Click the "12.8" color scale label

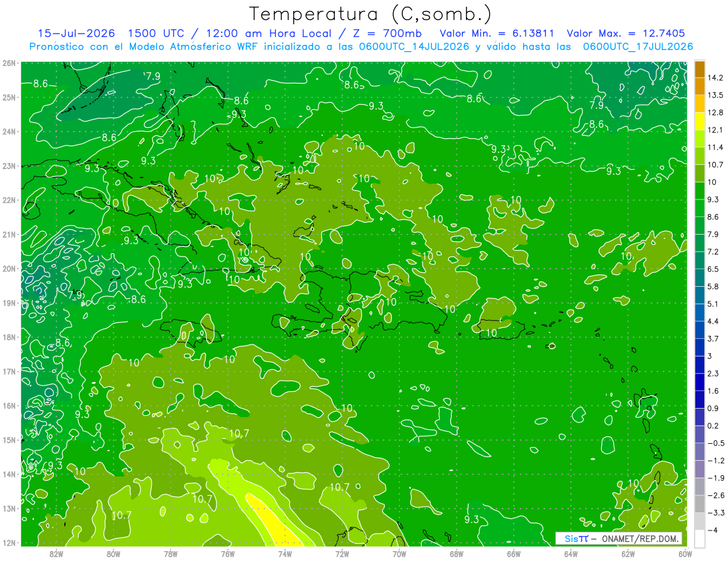click(x=716, y=113)
